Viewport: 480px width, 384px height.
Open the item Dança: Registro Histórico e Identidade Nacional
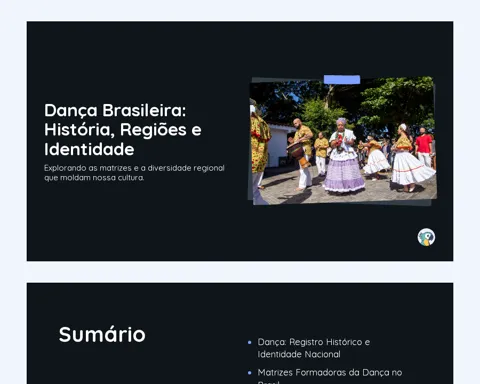pyautogui.click(x=313, y=348)
